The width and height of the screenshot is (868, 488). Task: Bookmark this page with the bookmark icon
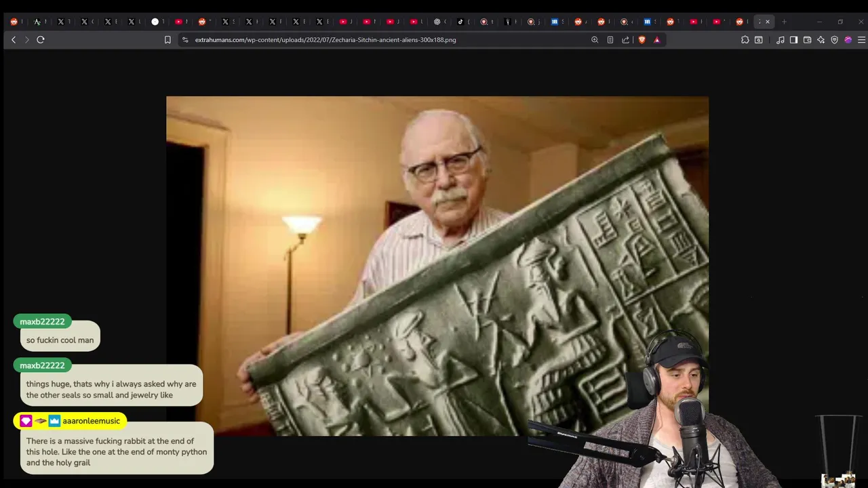click(x=167, y=40)
